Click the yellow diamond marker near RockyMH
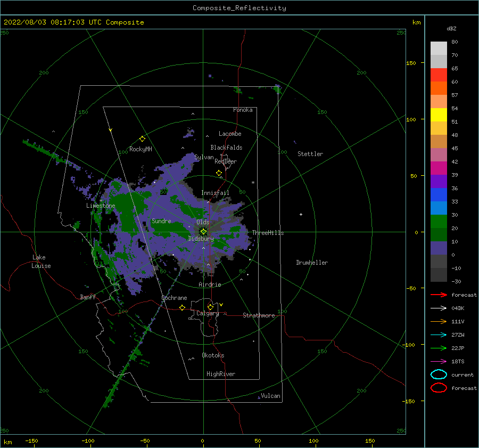Viewport: 479px width, 448px height. [142, 139]
